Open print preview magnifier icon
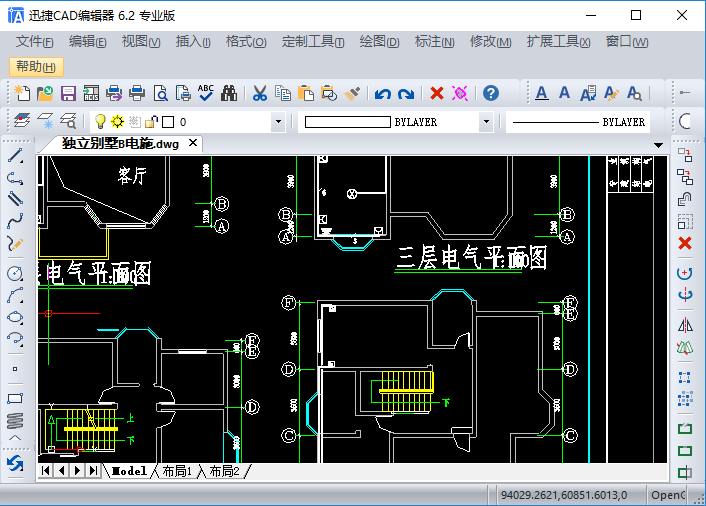This screenshot has height=506, width=706. click(x=161, y=93)
